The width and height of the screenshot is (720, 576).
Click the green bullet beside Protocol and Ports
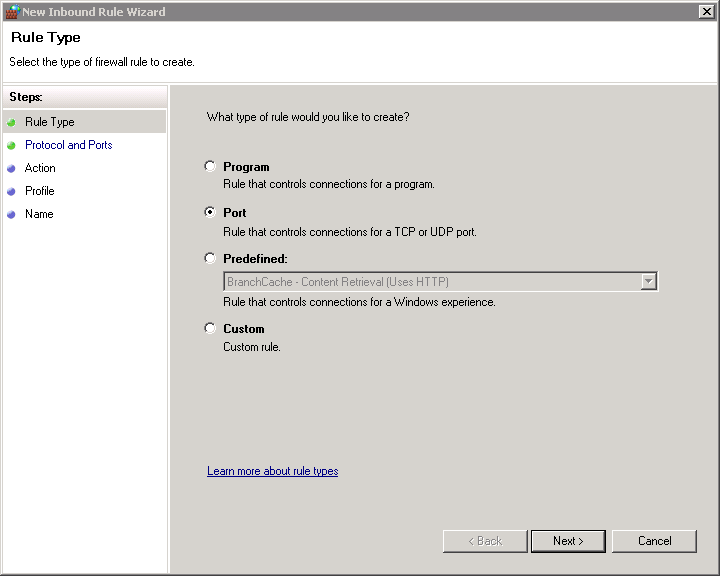click(x=11, y=145)
